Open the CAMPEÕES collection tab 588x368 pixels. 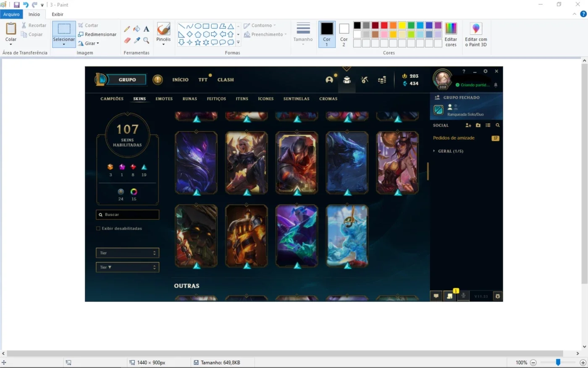coord(112,99)
